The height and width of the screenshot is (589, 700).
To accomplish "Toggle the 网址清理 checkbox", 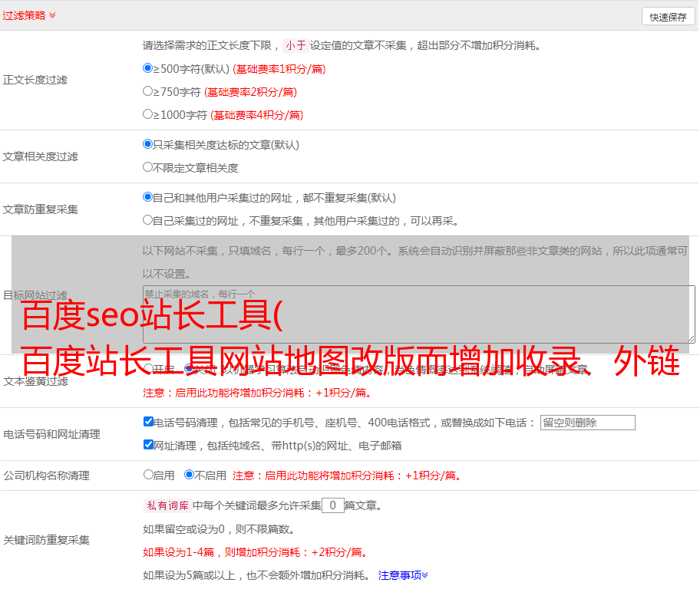I will (x=149, y=445).
